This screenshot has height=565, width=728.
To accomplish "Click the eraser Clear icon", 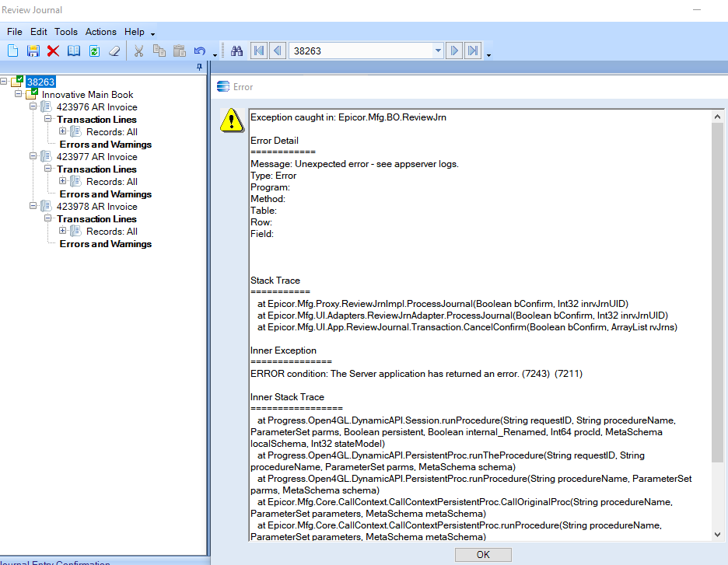I will (x=114, y=51).
